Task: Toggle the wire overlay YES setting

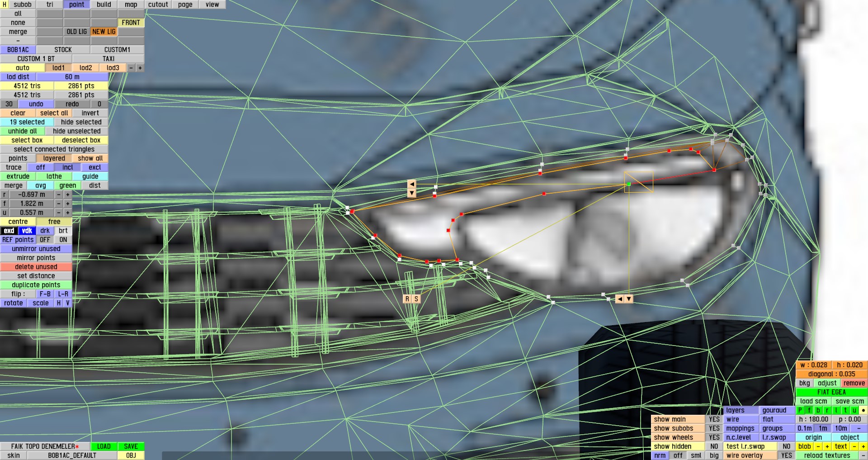Action: point(787,455)
